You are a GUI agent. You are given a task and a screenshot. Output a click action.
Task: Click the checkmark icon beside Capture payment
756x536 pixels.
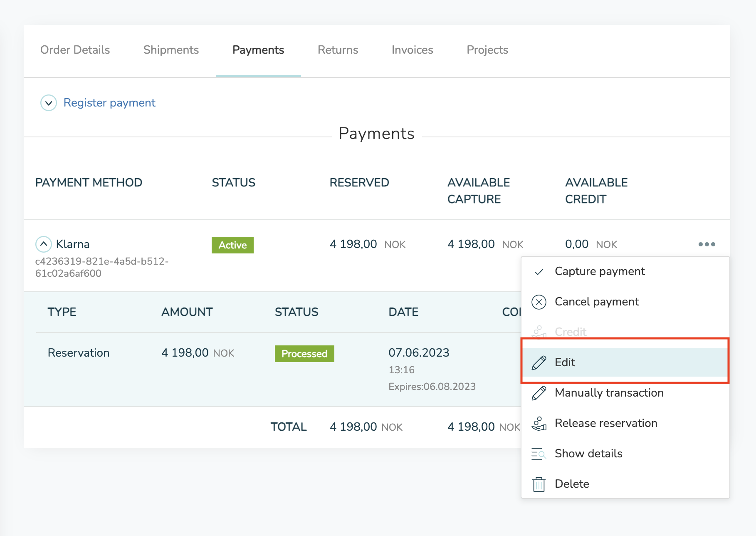pyautogui.click(x=539, y=272)
